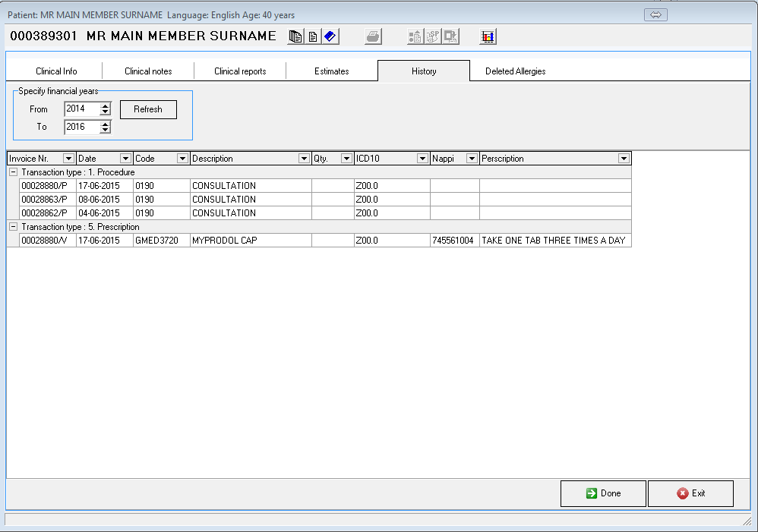Select the MYPRODOL CAP prescription row
758x532 pixels.
coord(251,241)
